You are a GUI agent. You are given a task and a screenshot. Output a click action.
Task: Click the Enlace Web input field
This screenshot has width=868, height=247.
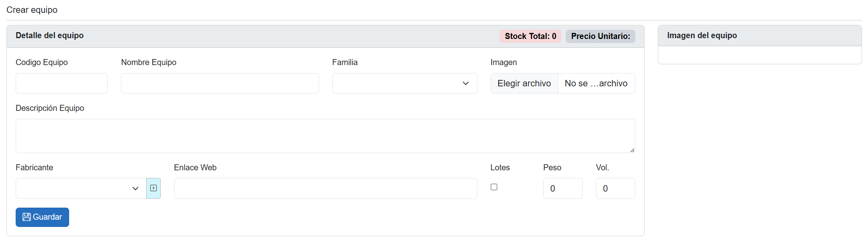click(x=325, y=188)
